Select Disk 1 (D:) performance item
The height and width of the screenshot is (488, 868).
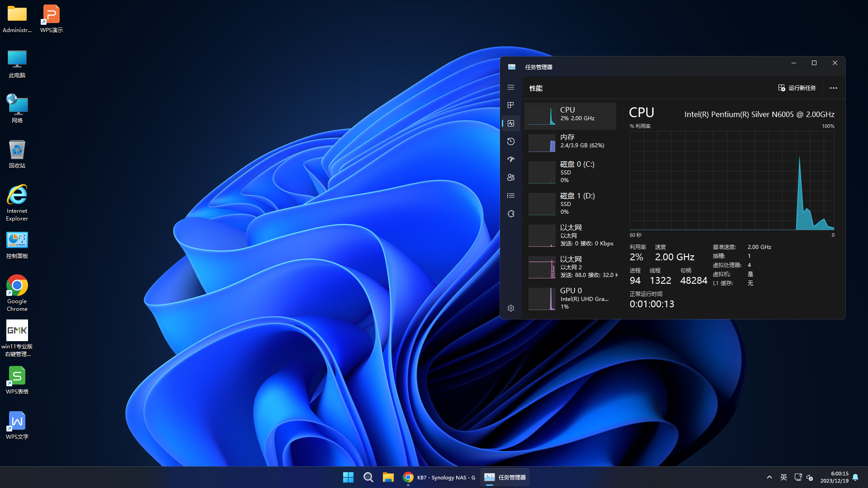click(x=570, y=204)
